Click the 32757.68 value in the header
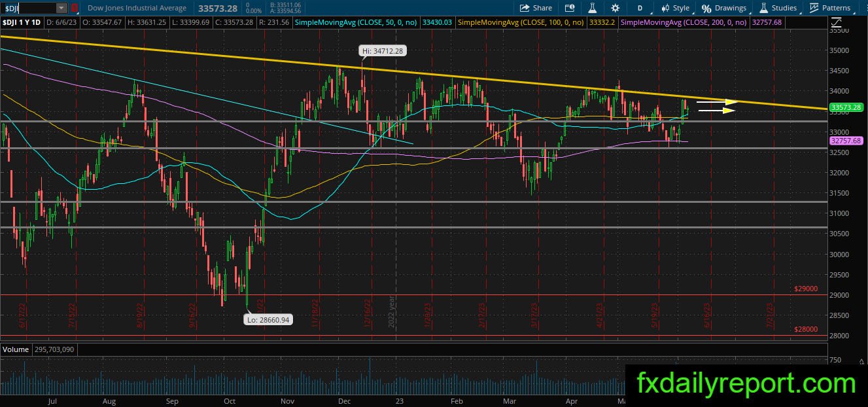Image resolution: width=868 pixels, height=407 pixels. (768, 22)
